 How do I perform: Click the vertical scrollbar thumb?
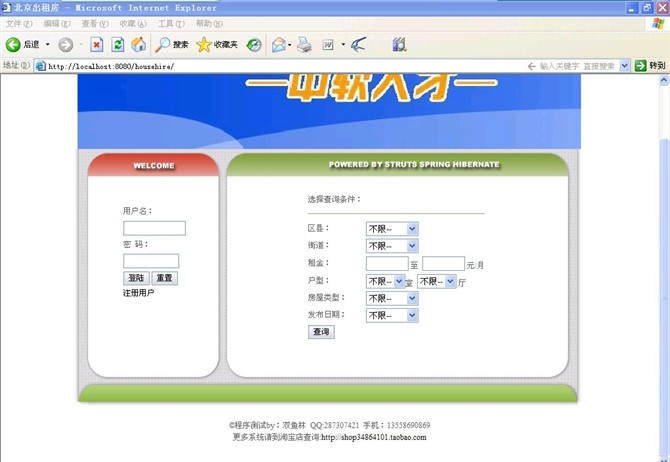tap(664, 295)
